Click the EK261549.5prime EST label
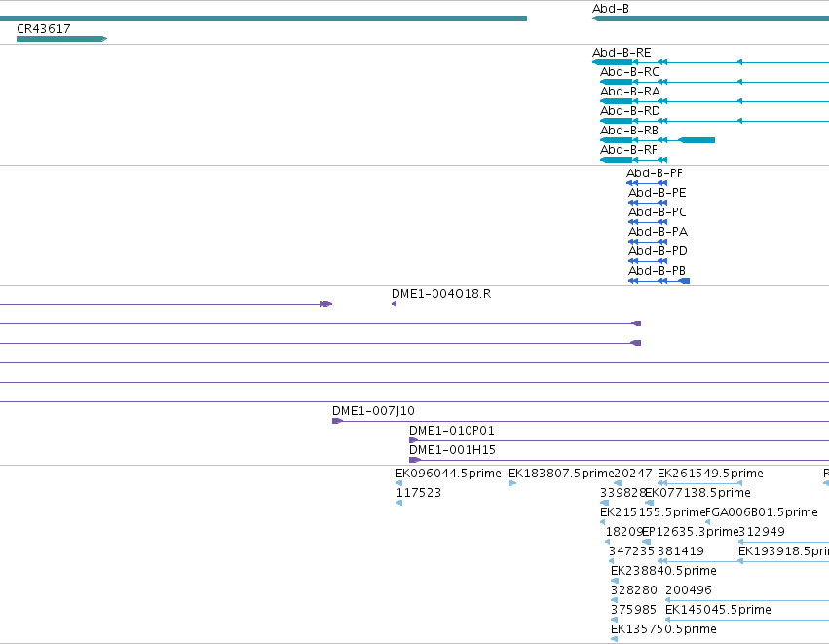Screen dimensions: 829x644 [x=710, y=474]
